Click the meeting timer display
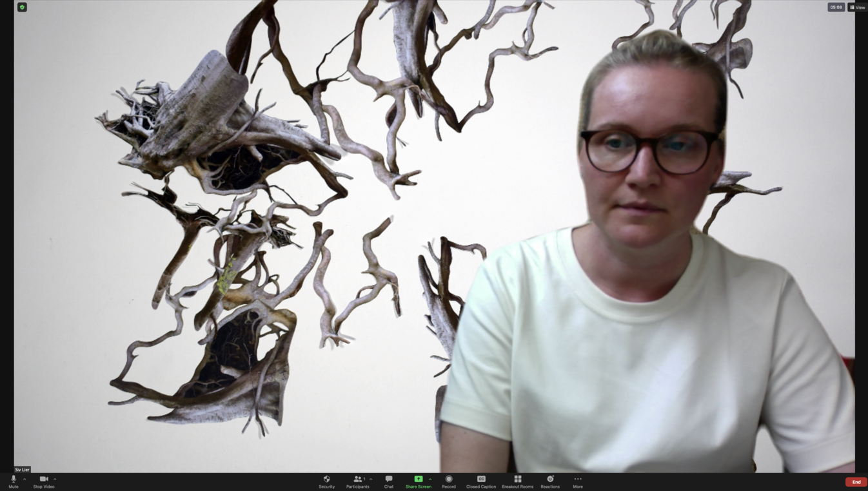 tap(836, 7)
